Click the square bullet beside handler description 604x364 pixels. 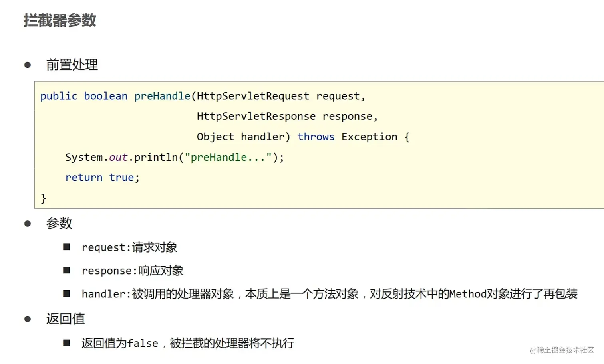(67, 293)
